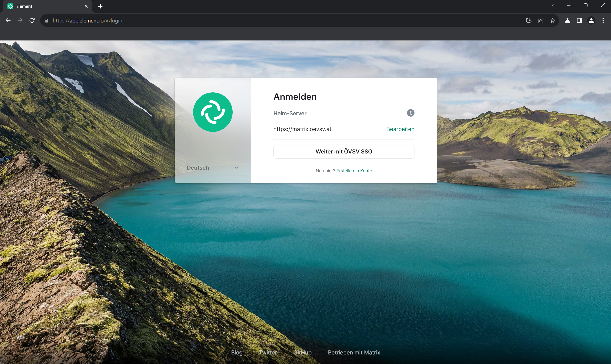Open the Twitter footer link
The height and width of the screenshot is (364, 611).
[268, 353]
